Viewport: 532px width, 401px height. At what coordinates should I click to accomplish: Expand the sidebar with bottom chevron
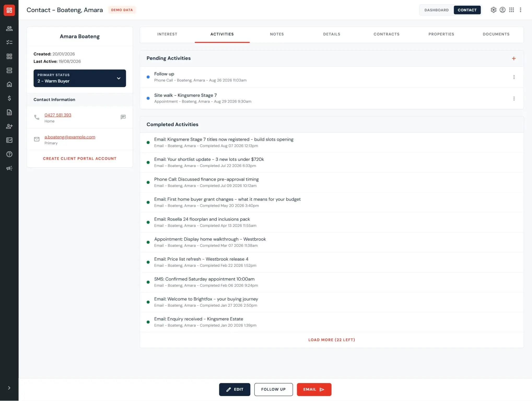pos(9,388)
